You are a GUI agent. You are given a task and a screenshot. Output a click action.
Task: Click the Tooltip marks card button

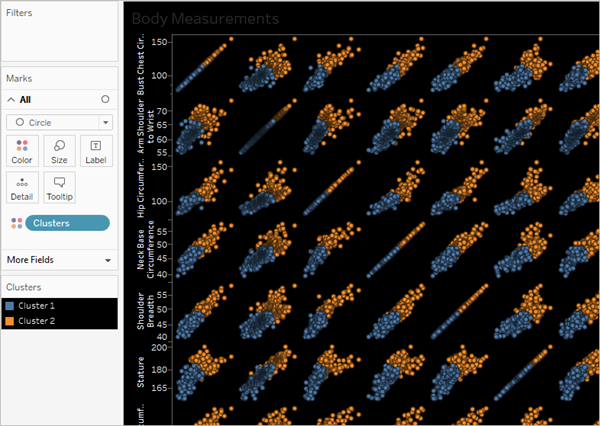59,186
